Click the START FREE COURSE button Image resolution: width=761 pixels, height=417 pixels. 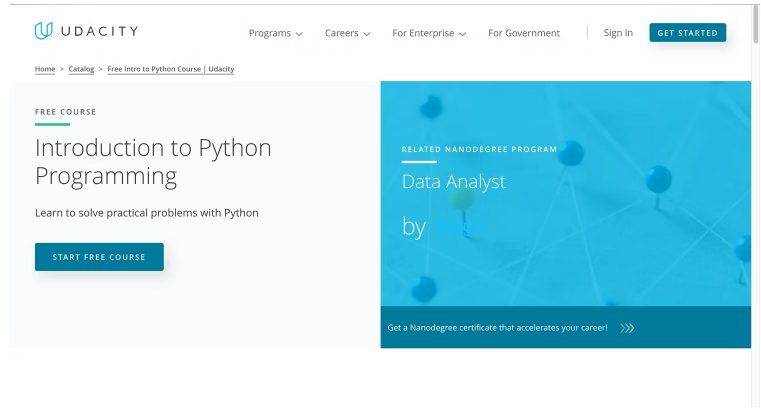99,257
